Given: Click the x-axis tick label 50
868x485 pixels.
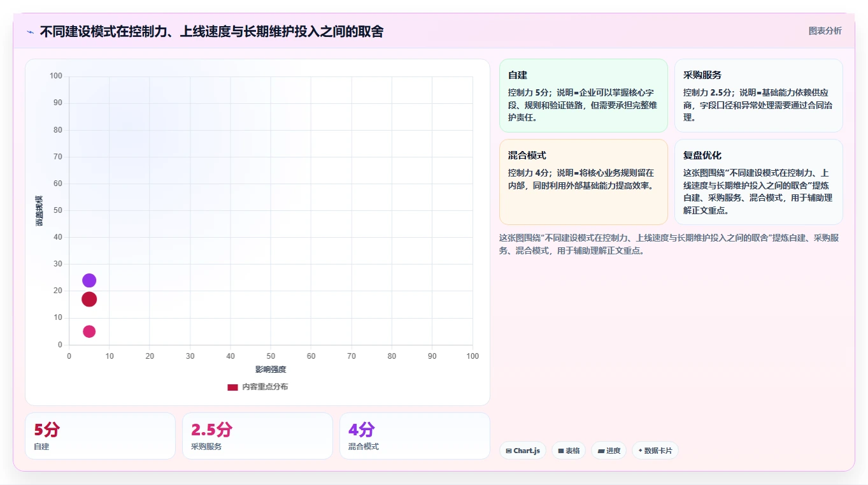Looking at the screenshot, I should (271, 356).
